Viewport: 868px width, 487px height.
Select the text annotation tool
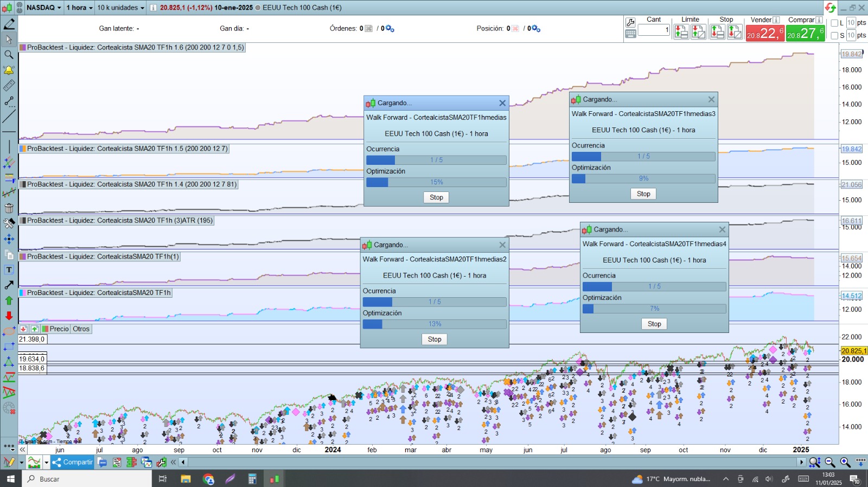point(9,270)
